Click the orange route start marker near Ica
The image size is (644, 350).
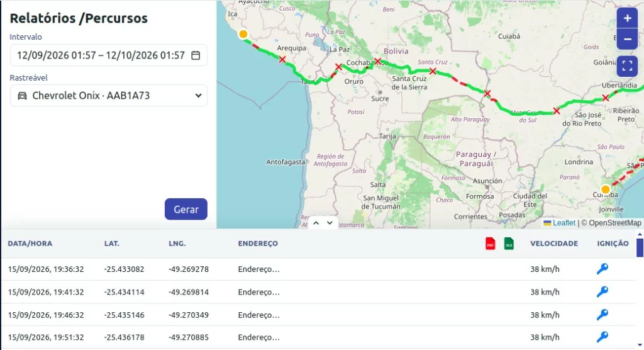[x=243, y=34]
